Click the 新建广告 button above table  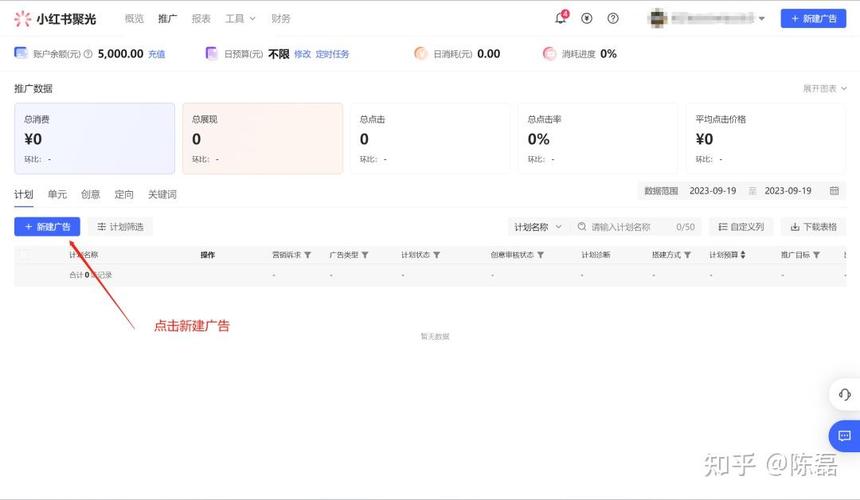pyautogui.click(x=47, y=227)
